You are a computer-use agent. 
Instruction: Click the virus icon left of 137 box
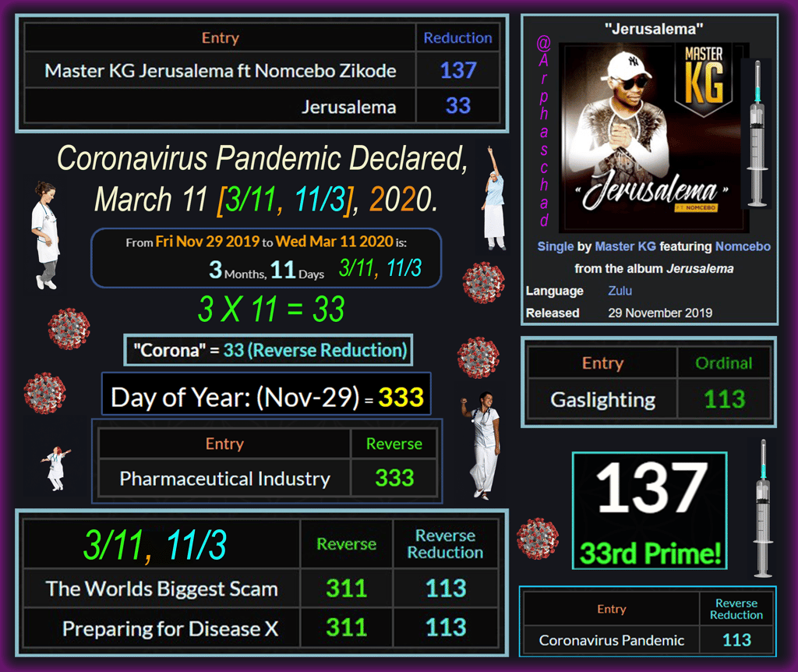click(538, 539)
